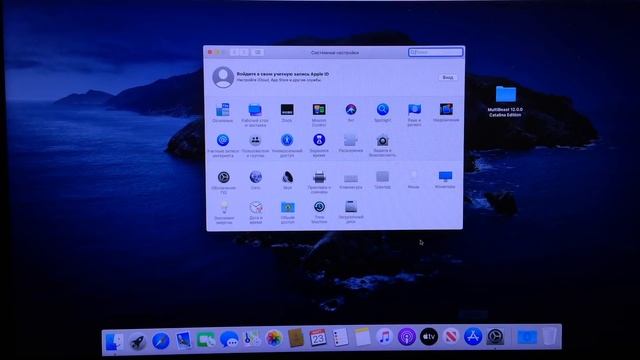The height and width of the screenshot is (360, 640).
Task: Open the Trash in the Dock
Action: tap(549, 336)
